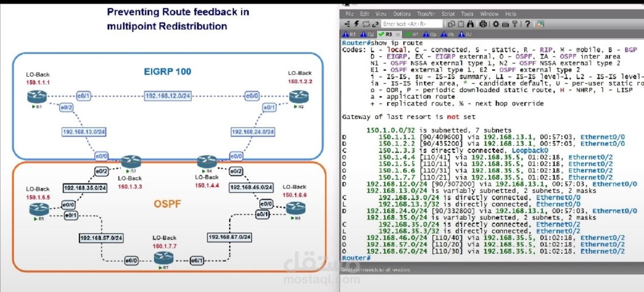Click the 150.1.4.4 [110/41] OSPF route line

pyautogui.click(x=477, y=157)
